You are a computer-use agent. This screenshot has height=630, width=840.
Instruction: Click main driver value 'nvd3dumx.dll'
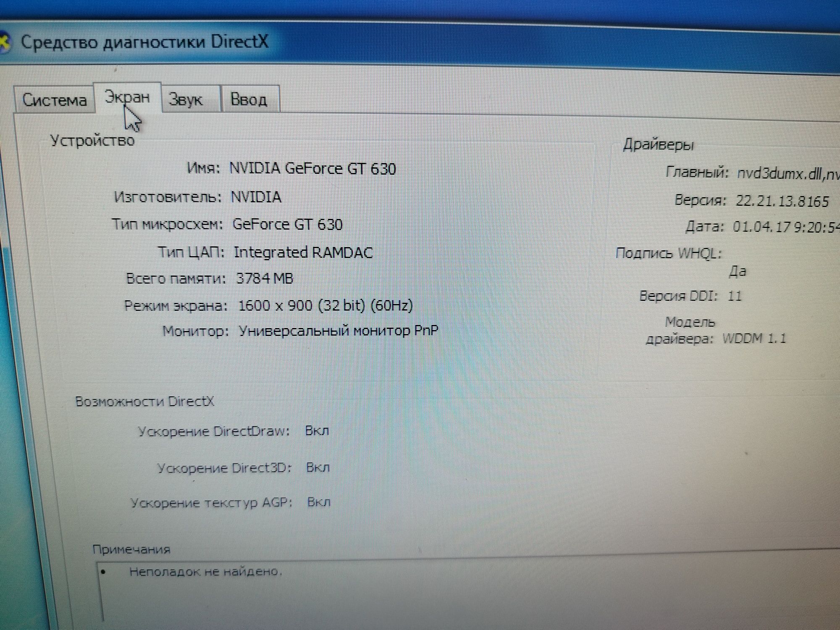click(x=780, y=174)
